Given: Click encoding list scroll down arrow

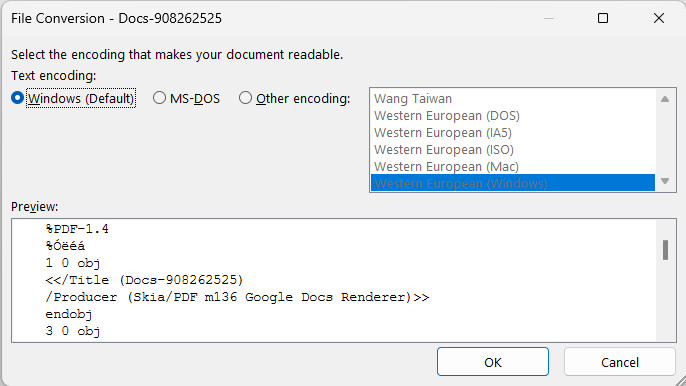Looking at the screenshot, I should click(x=665, y=181).
